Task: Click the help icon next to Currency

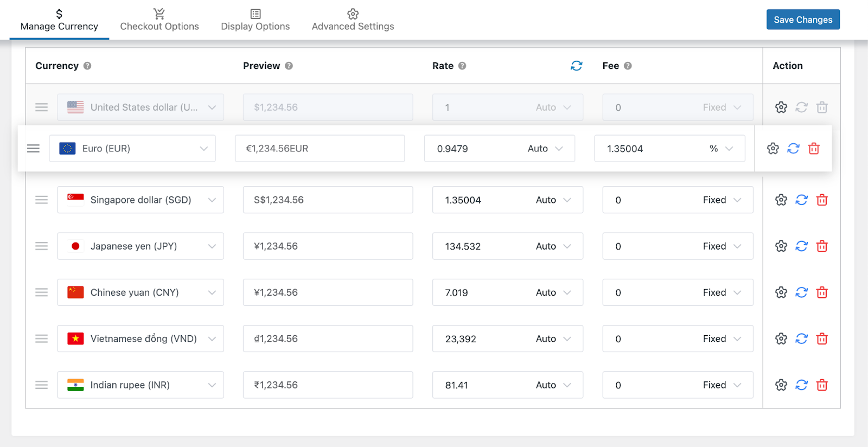Action: click(87, 66)
